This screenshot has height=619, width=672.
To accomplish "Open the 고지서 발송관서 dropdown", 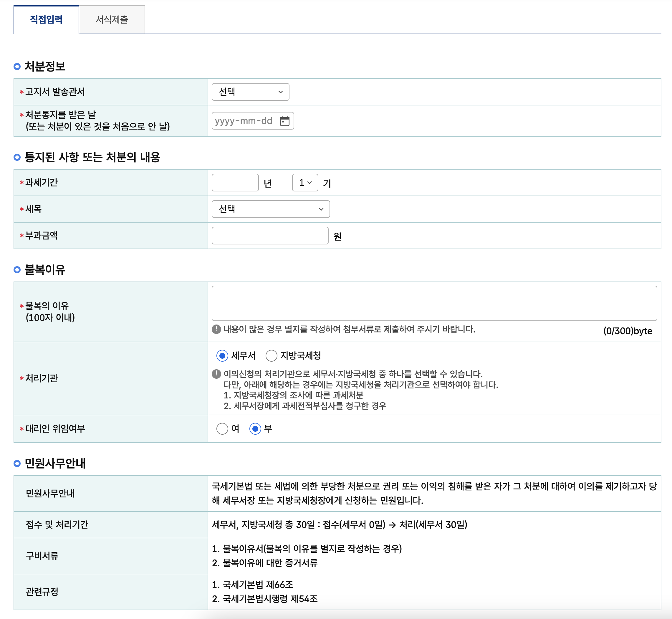I will pyautogui.click(x=250, y=92).
